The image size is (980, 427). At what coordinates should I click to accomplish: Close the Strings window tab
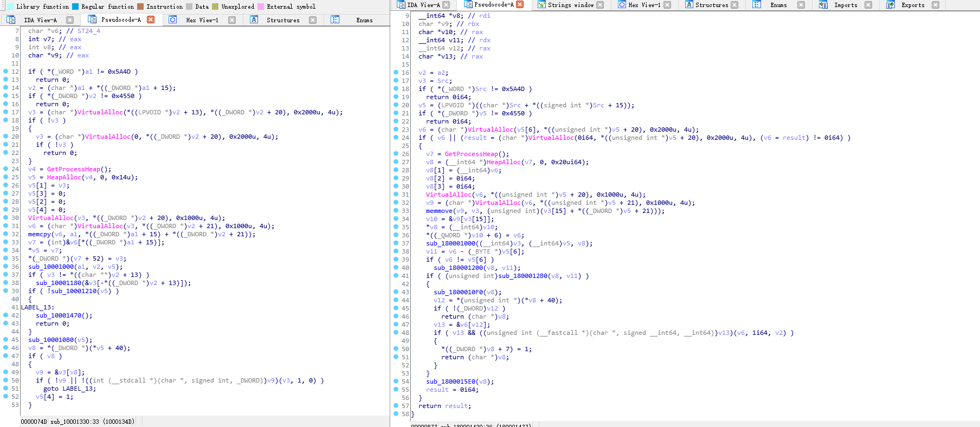600,5
